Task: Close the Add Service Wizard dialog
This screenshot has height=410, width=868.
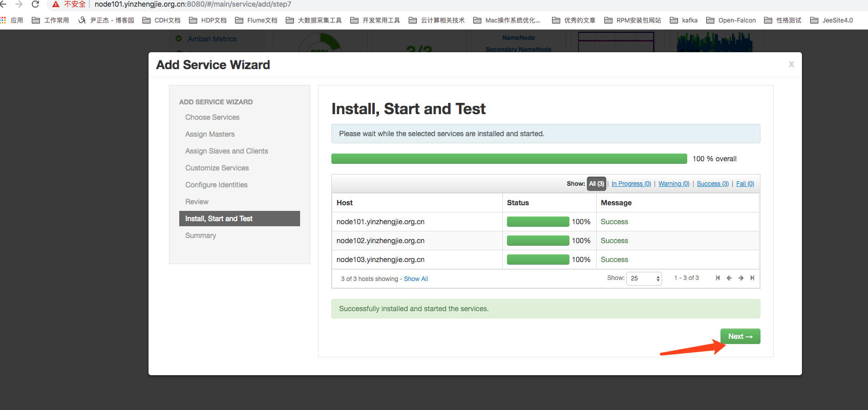Action: [x=791, y=64]
